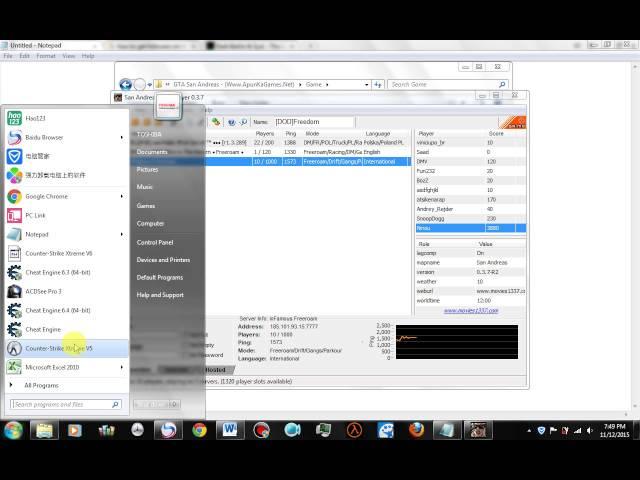Click the clock showing 7:49 PM

coord(615,430)
